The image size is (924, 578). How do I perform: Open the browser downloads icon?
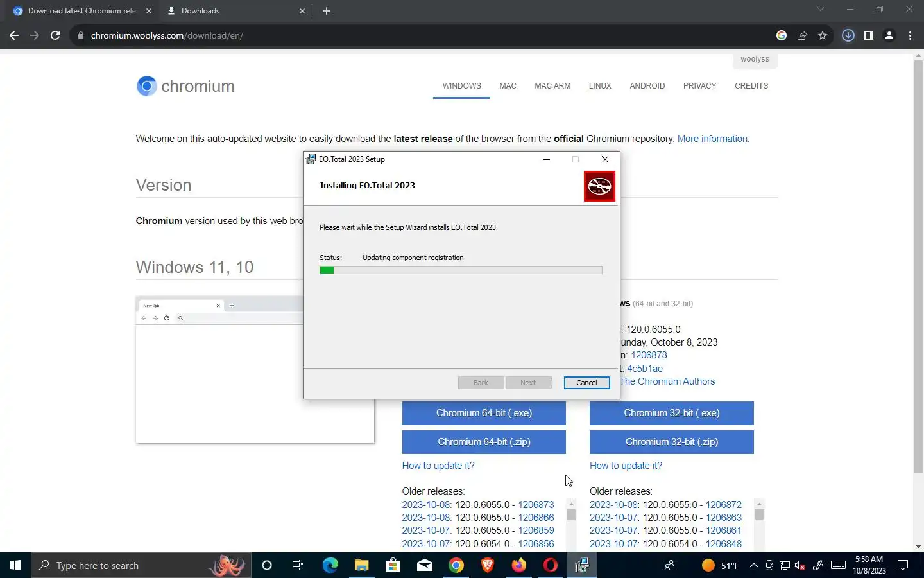(x=848, y=35)
